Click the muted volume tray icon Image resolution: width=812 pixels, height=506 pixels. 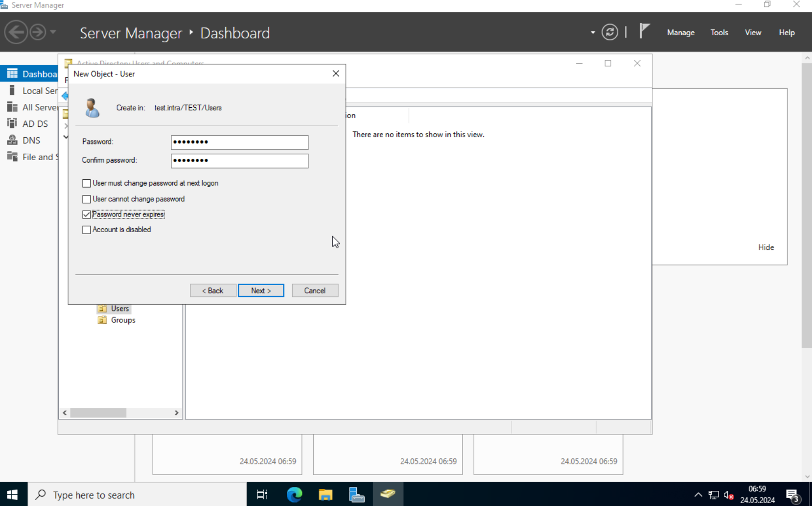point(728,495)
